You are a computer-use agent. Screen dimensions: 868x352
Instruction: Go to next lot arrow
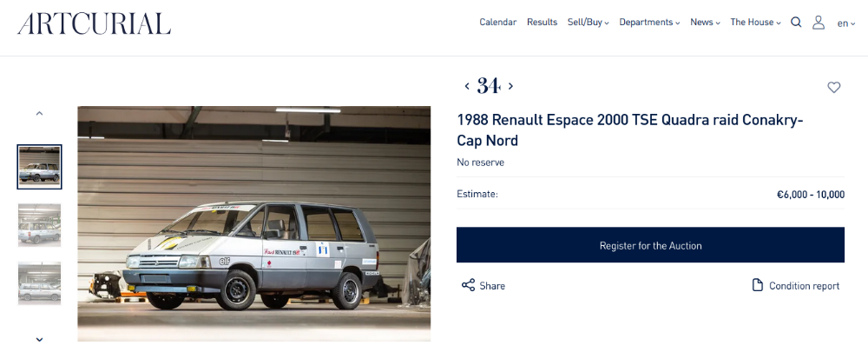(511, 86)
